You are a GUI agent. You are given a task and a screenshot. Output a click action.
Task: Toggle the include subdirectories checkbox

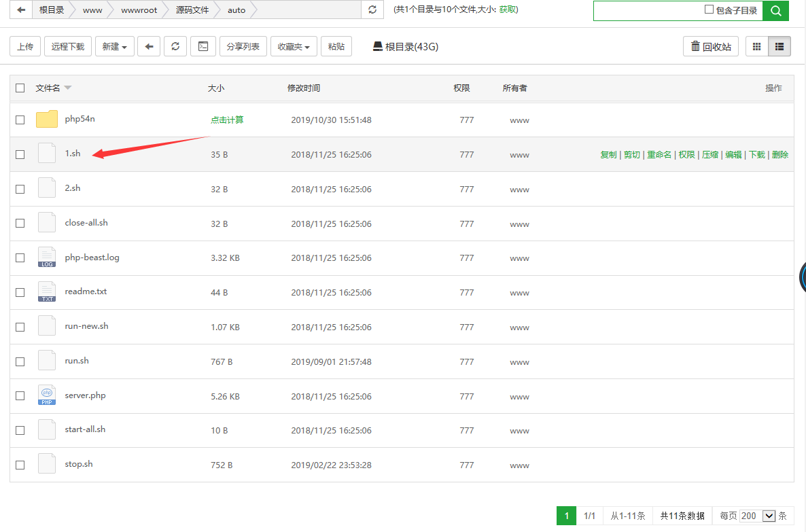coord(709,10)
